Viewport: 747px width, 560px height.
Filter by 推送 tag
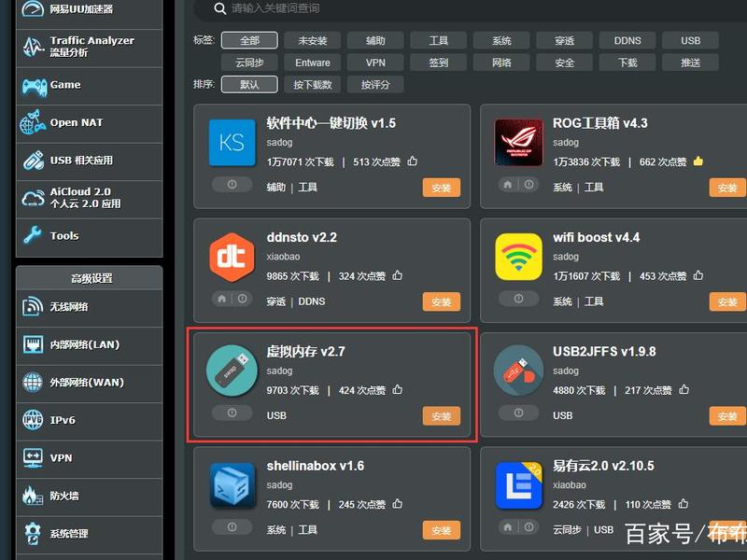click(x=690, y=63)
